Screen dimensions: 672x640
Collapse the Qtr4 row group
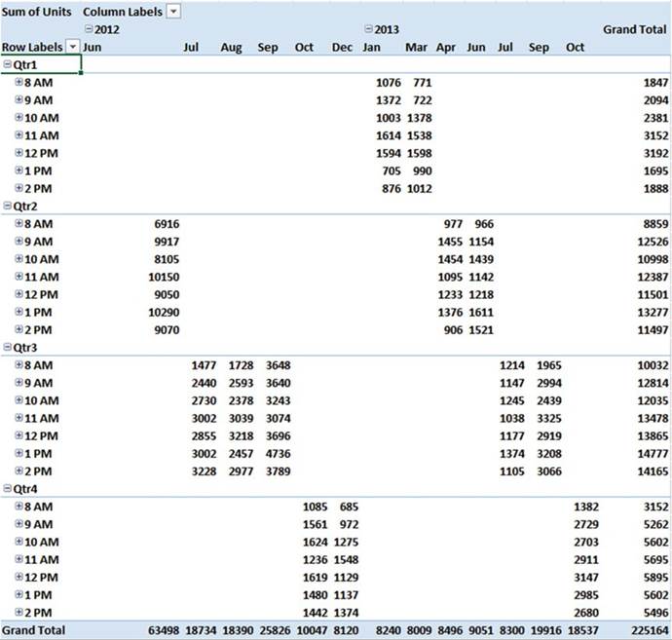[8, 489]
